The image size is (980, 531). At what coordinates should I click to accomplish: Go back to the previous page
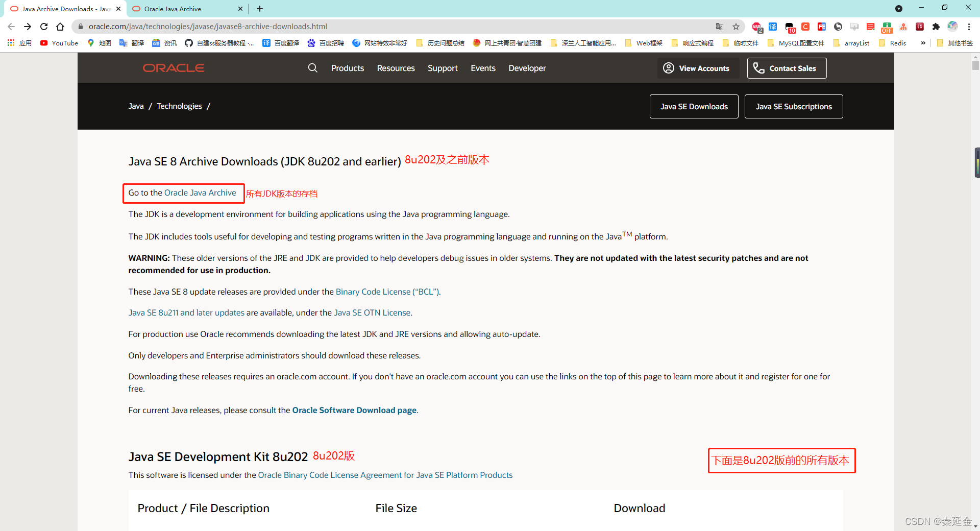coord(11,27)
